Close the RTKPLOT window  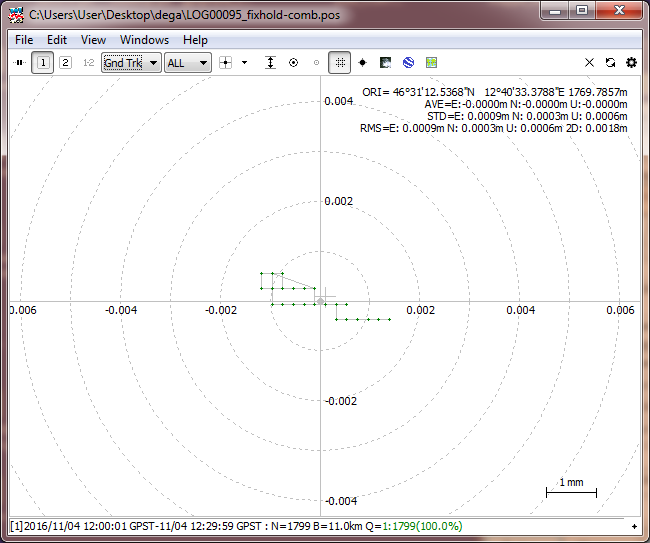click(619, 11)
